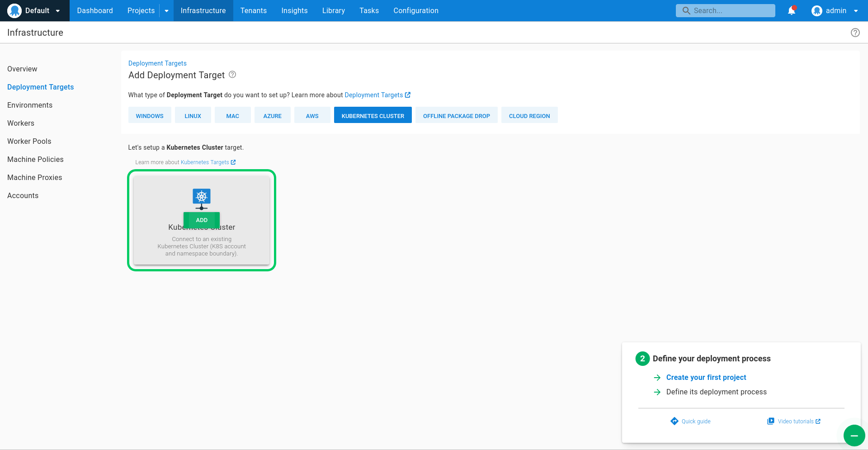Open the Configuration menu
868x450 pixels.
click(416, 10)
